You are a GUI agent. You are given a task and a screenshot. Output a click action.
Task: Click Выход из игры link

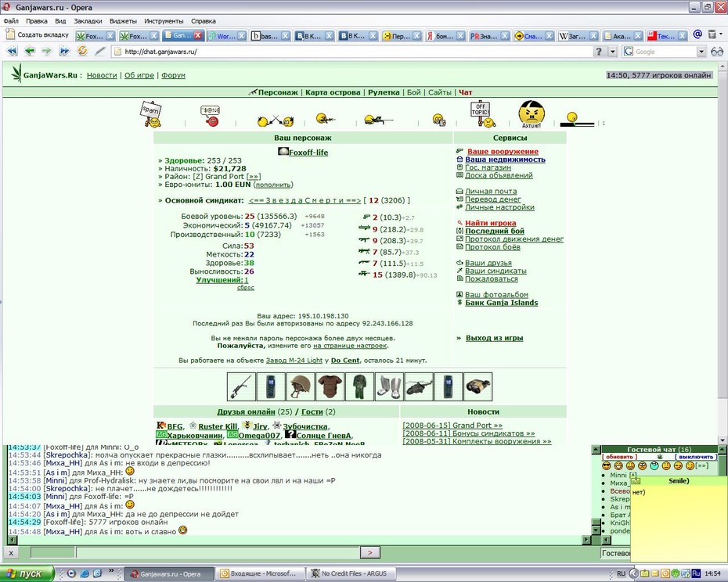tap(495, 338)
